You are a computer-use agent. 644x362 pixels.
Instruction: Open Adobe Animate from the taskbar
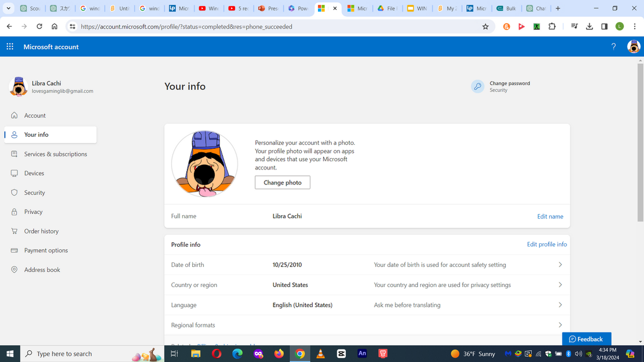tap(362, 353)
